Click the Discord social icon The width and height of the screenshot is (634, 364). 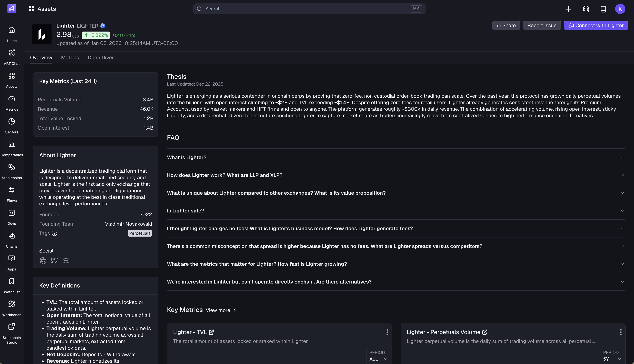pos(66,260)
